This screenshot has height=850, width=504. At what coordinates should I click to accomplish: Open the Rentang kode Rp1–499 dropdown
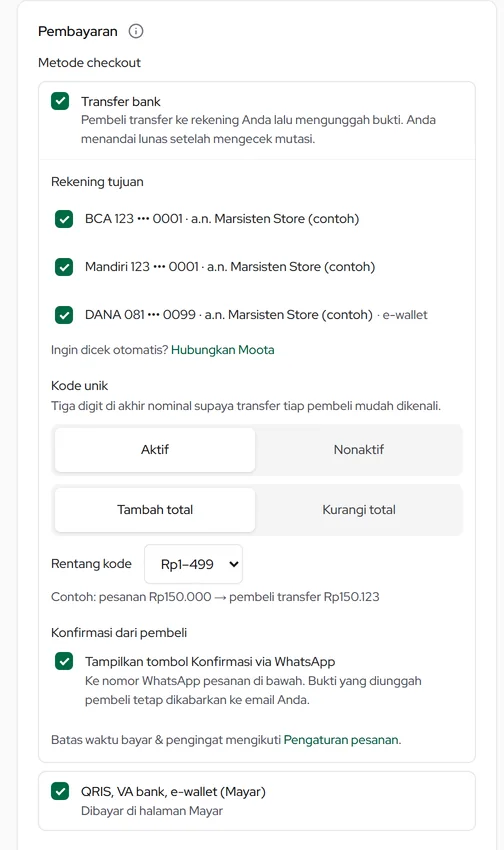click(x=193, y=564)
